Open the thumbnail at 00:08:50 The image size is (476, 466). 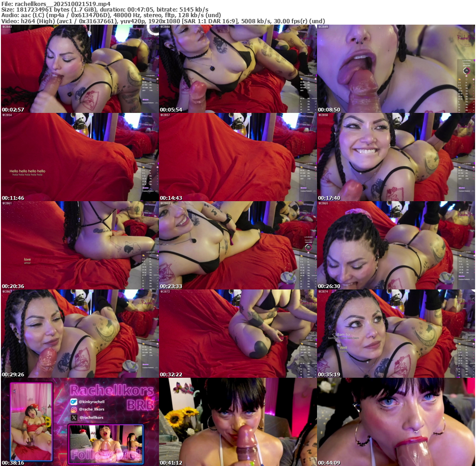point(396,69)
